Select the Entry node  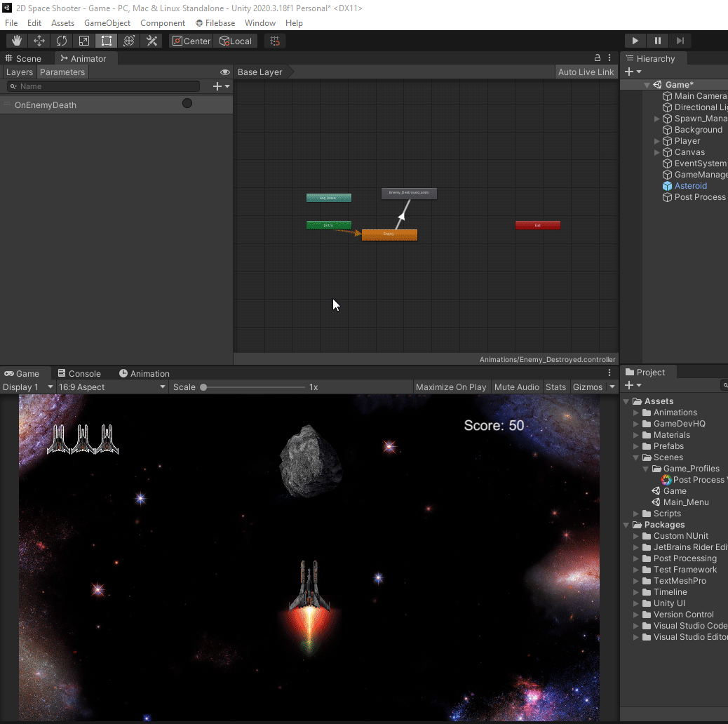tap(329, 225)
